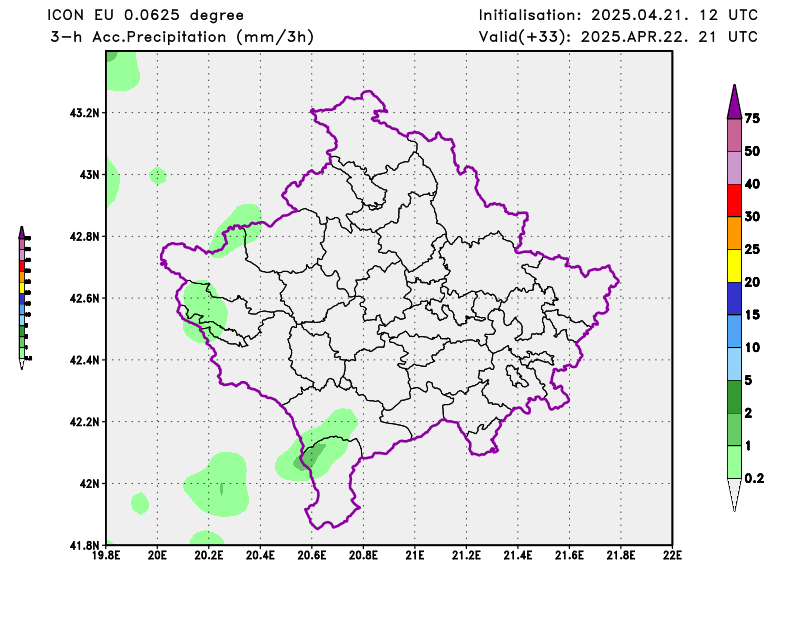Click the "ICON EU 0.0625 degree" title text
Screen dimensions: 800x618
145,15
